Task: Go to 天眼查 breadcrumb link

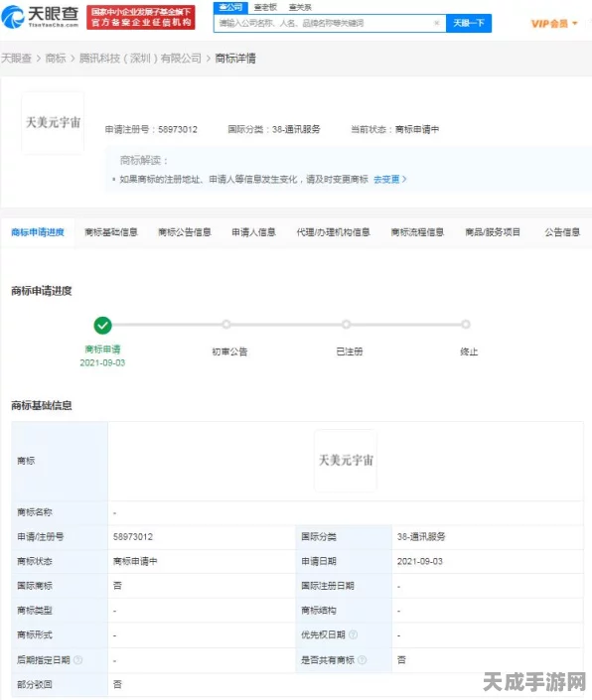Action: (x=16, y=58)
